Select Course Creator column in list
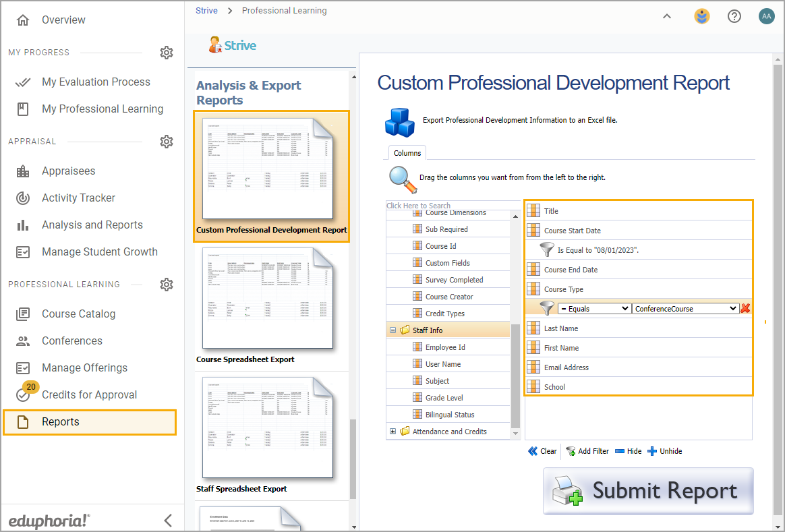785x532 pixels. [x=449, y=297]
